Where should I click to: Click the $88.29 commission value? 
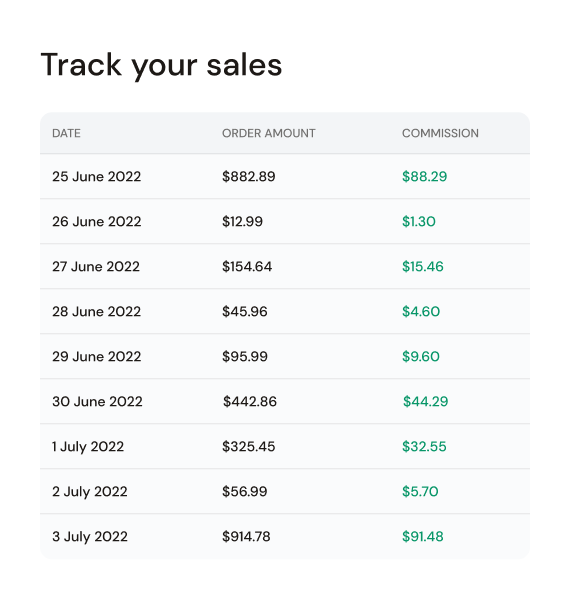click(x=424, y=176)
